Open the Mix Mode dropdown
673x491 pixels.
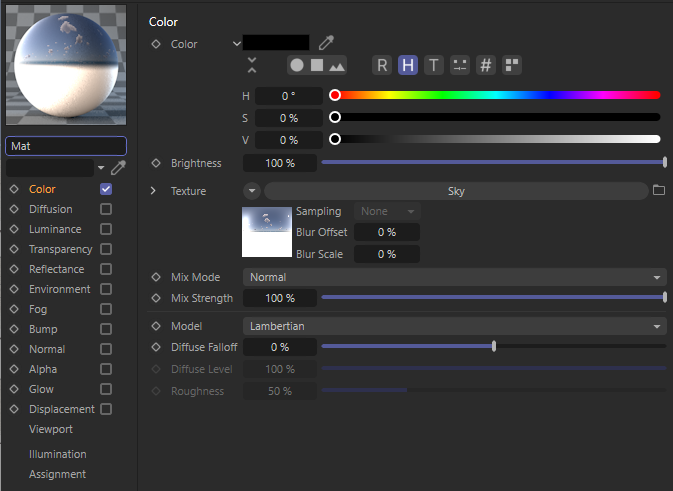pos(454,277)
